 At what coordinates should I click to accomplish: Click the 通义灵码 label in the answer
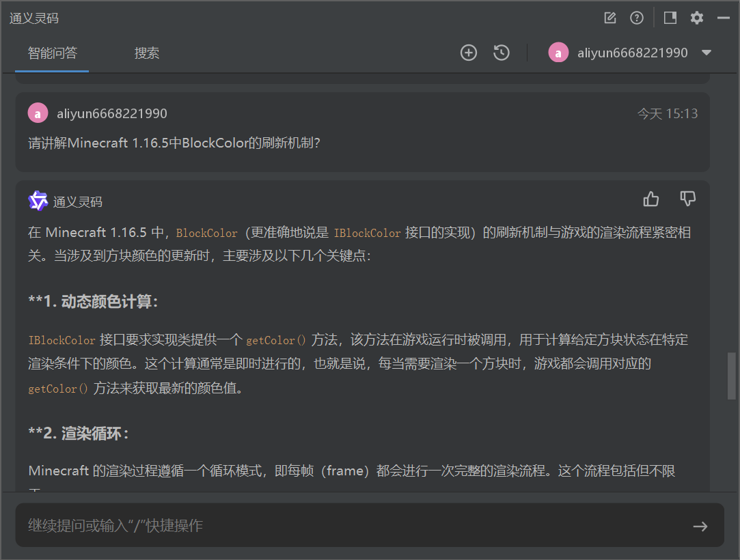click(x=78, y=202)
